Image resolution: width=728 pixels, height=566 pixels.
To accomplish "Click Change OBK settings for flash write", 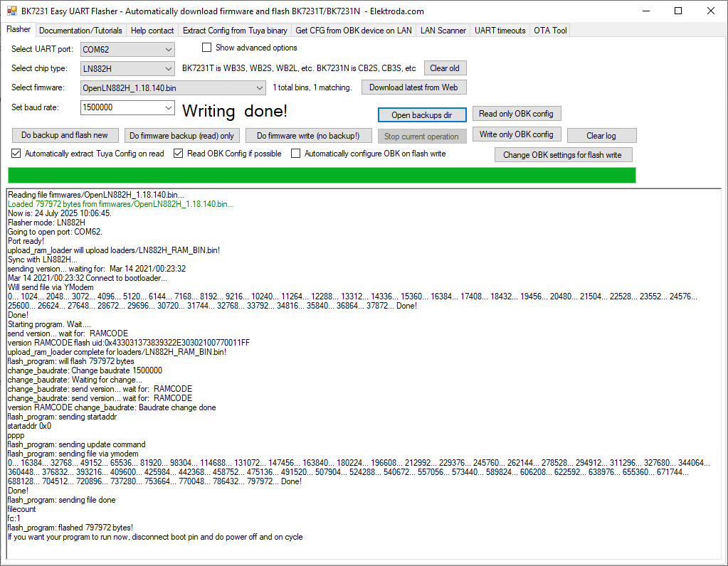I will (563, 155).
